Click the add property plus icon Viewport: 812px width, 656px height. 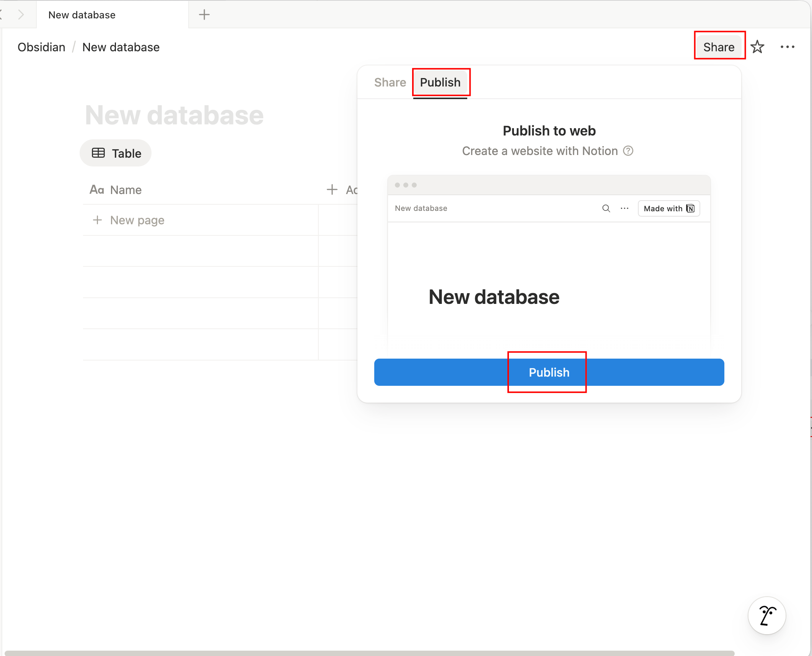tap(332, 189)
